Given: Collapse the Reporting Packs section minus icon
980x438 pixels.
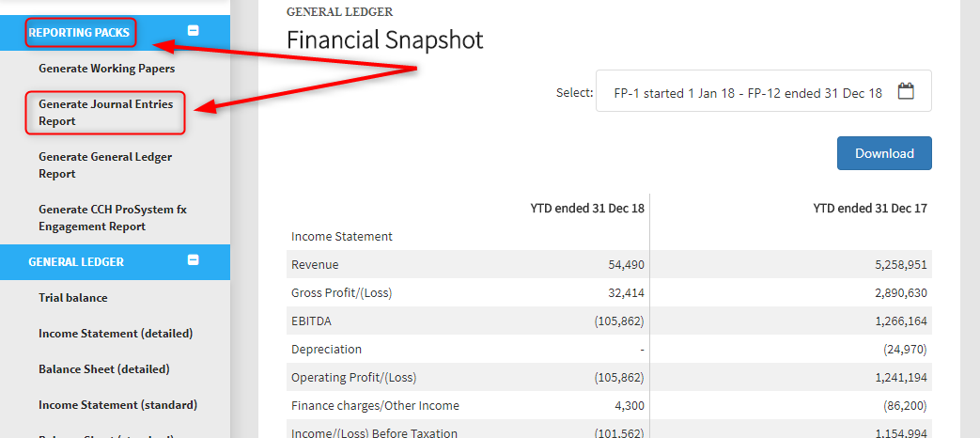Looking at the screenshot, I should 194,30.
